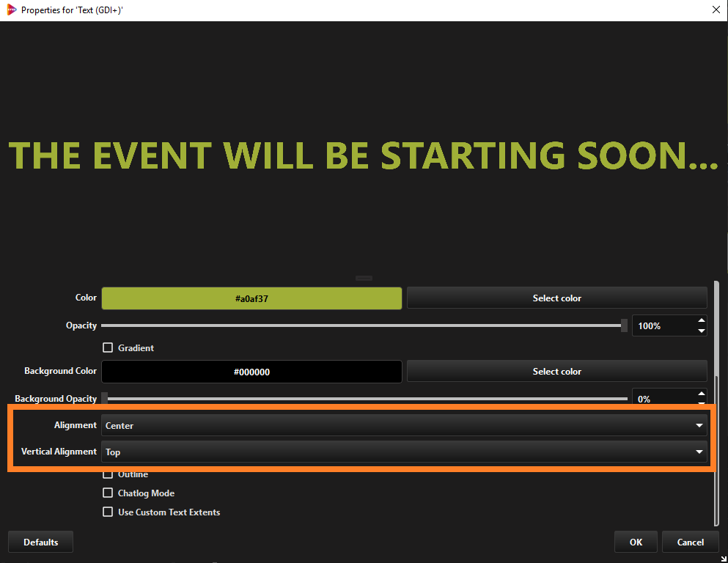Viewport: 728px width, 563px height.
Task: Enable the Gradient checkbox
Action: coord(108,347)
